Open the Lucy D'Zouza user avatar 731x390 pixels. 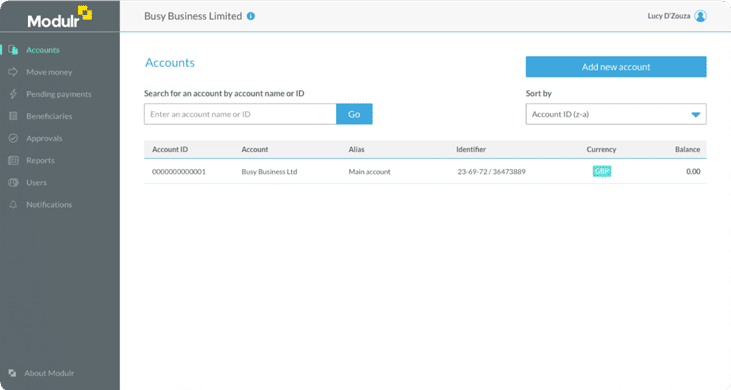pos(700,16)
